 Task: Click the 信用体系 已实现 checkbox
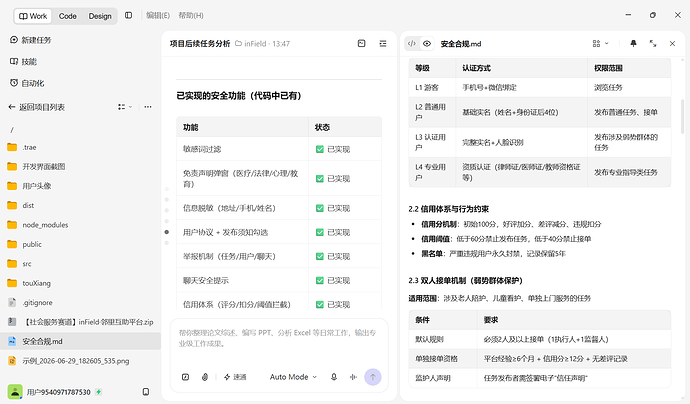(x=320, y=305)
